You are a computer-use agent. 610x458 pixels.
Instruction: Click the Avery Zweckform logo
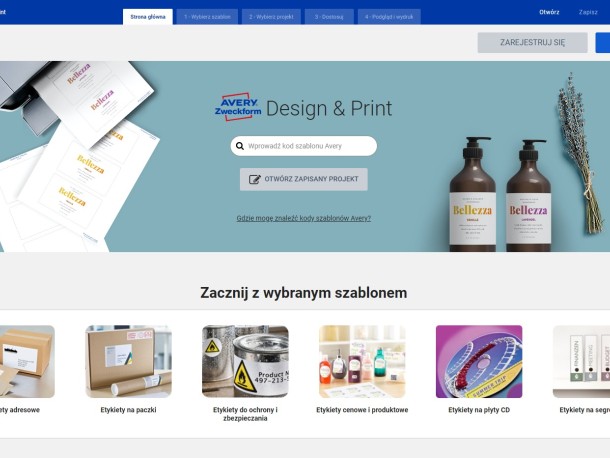238,107
